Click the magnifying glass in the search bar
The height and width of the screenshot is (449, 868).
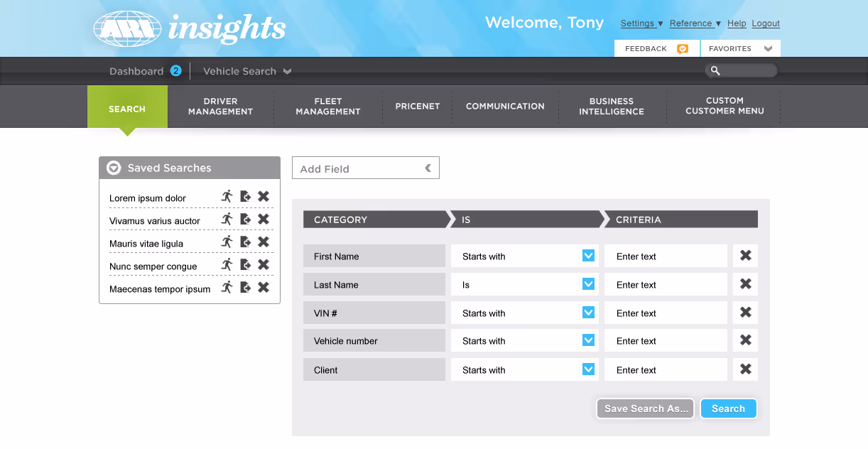715,70
